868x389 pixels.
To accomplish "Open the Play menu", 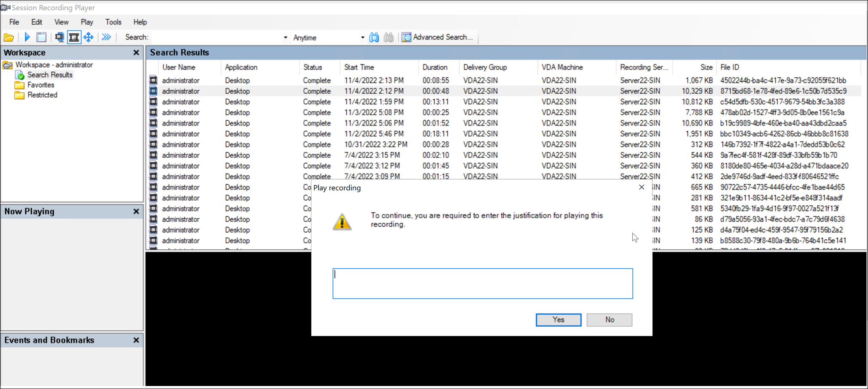I will (x=87, y=22).
